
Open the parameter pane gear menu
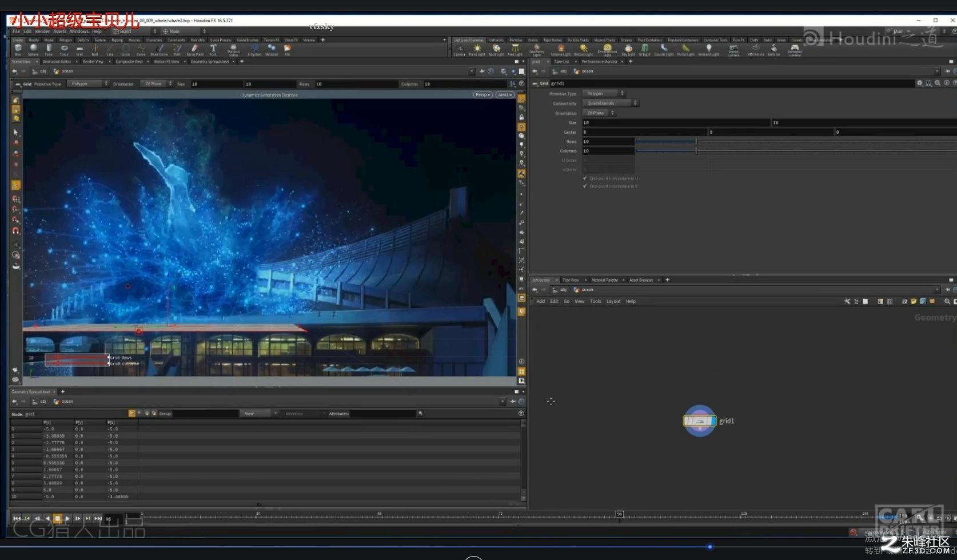pyautogui.click(x=919, y=83)
